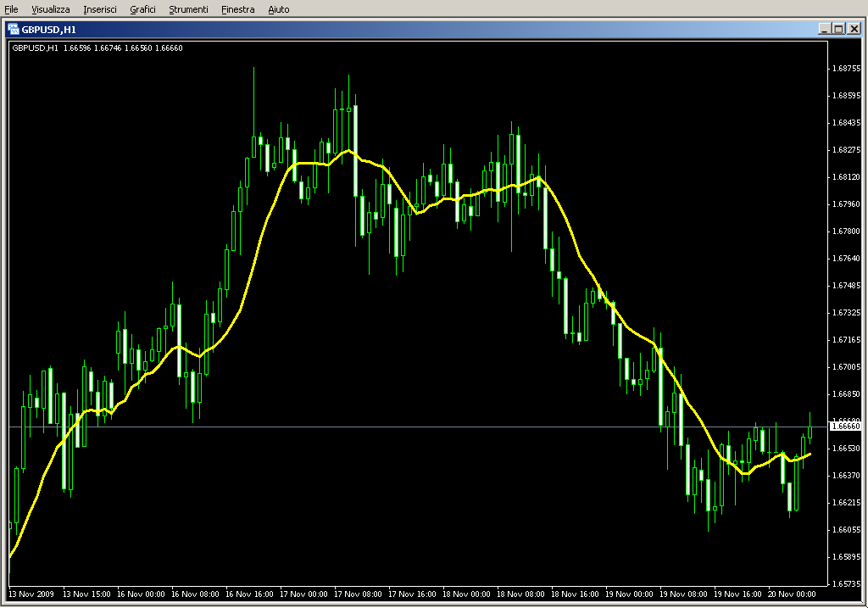Click the '17 Nov 16:00' time axis label
The width and height of the screenshot is (868, 608).
[412, 594]
